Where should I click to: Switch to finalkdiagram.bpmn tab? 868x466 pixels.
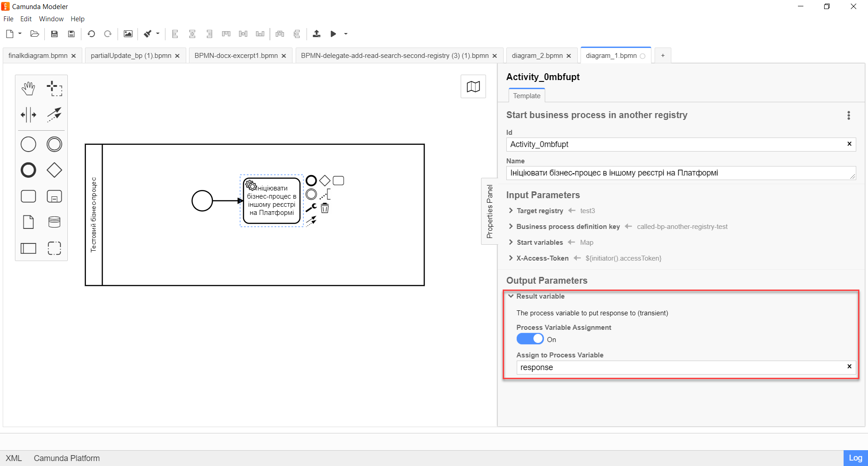[x=38, y=56]
